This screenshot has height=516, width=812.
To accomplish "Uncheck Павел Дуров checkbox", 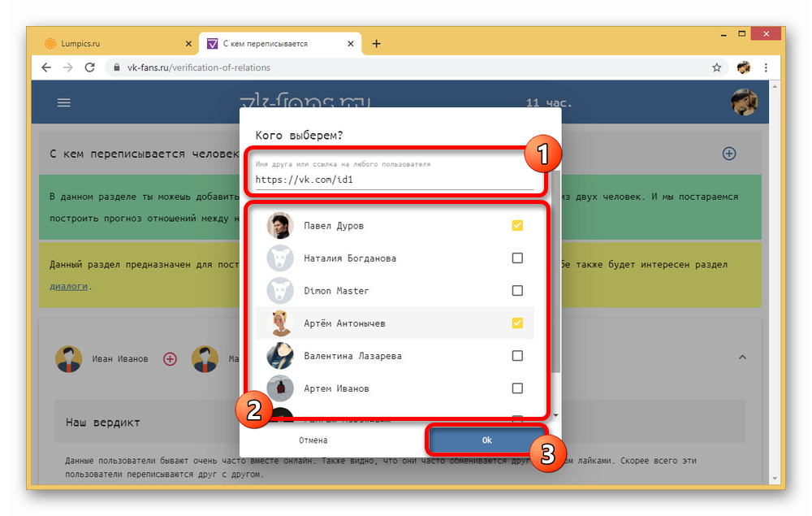I will 517,225.
